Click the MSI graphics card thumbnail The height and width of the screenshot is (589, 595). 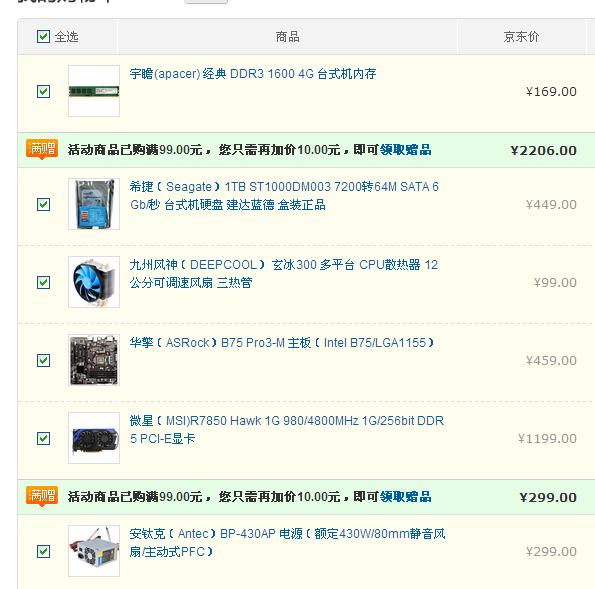click(94, 438)
